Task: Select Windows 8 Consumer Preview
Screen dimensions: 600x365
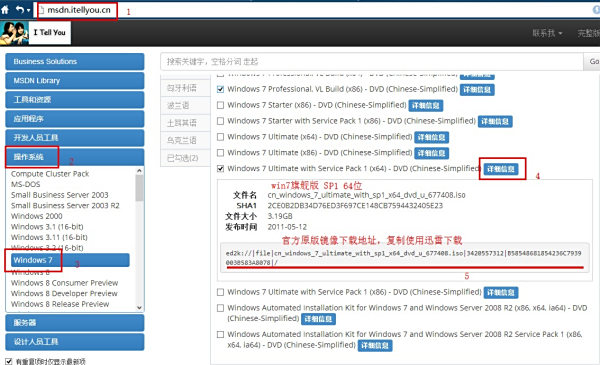Action: [64, 283]
